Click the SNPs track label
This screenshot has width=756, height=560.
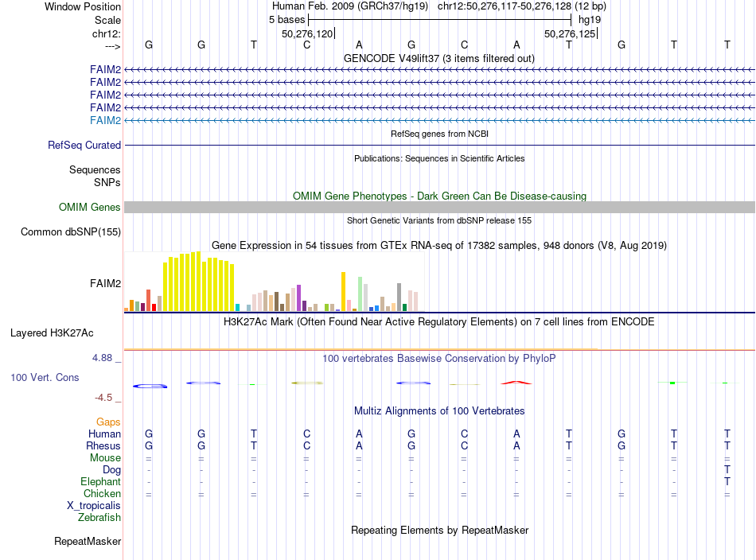click(x=107, y=182)
